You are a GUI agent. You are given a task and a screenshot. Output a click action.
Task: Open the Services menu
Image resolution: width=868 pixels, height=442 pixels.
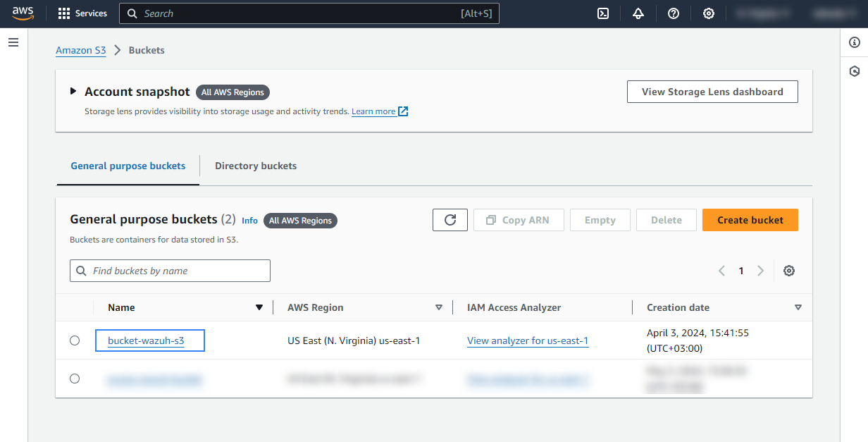point(82,13)
